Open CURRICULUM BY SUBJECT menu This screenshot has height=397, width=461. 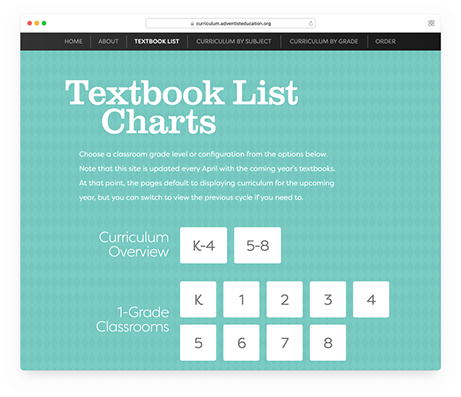[234, 41]
